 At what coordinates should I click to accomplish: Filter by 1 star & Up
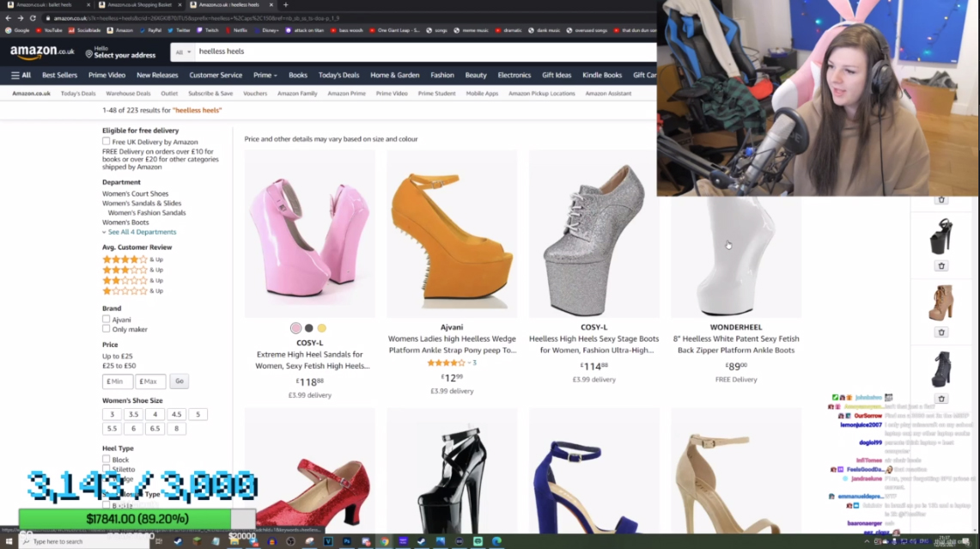132,291
